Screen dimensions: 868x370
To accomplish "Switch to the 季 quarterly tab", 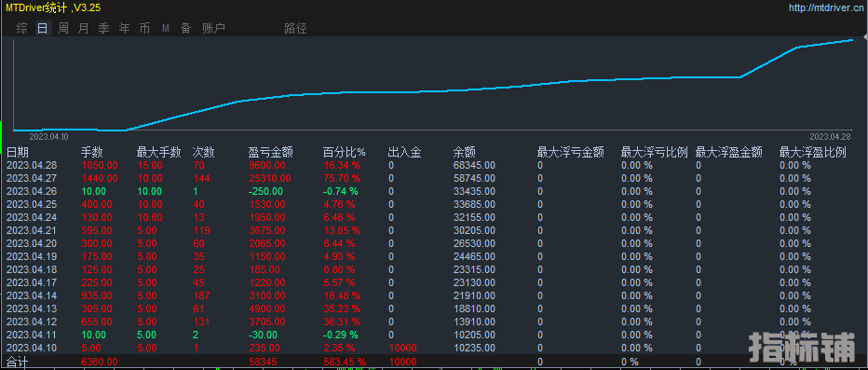I will tap(103, 29).
